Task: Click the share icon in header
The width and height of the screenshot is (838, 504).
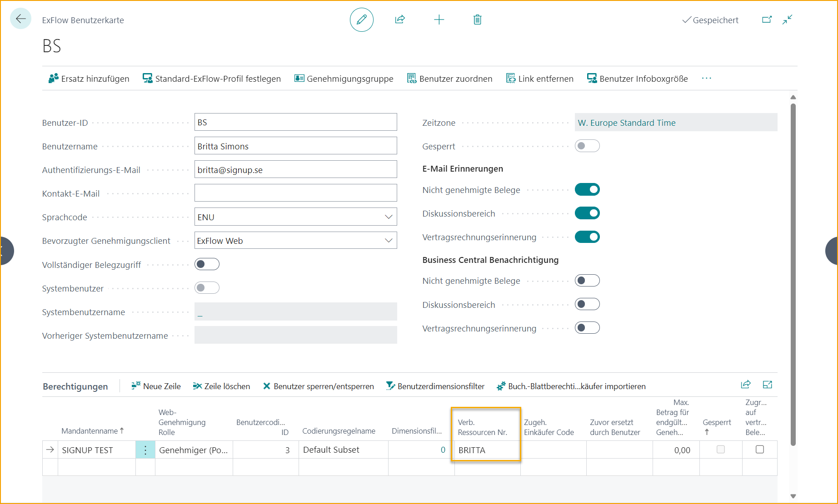Action: [x=400, y=20]
